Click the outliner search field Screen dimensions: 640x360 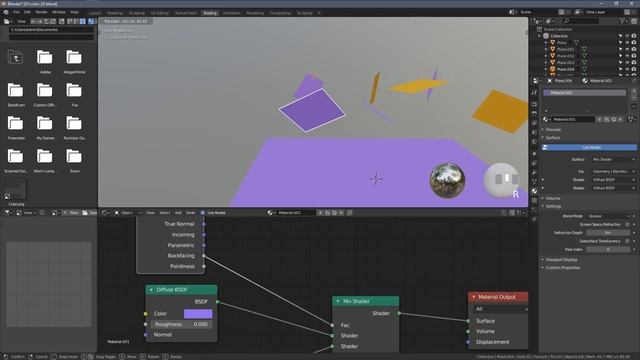coord(582,20)
